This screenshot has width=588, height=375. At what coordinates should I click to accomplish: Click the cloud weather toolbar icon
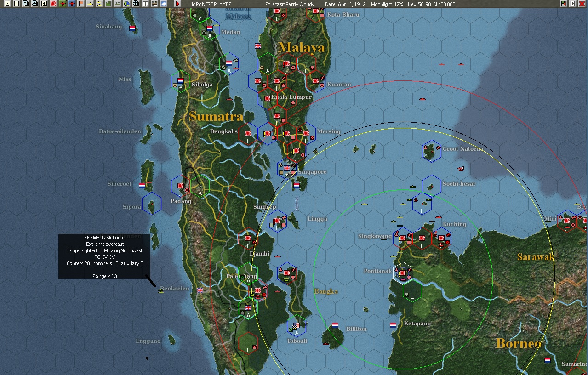tap(164, 4)
